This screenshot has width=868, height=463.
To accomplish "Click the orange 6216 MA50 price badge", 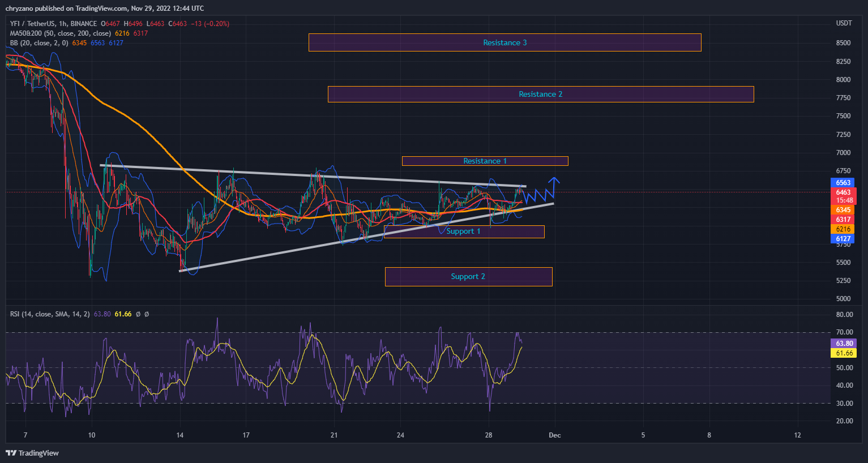I will click(x=843, y=229).
